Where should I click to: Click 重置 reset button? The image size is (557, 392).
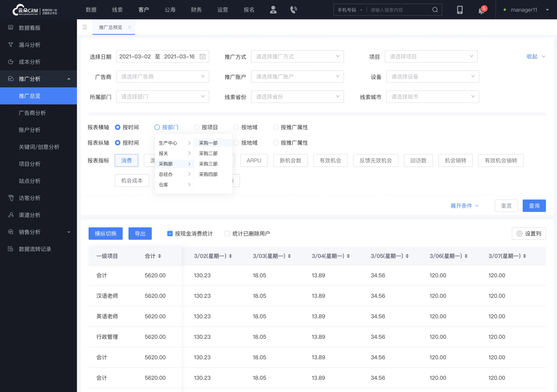(507, 206)
